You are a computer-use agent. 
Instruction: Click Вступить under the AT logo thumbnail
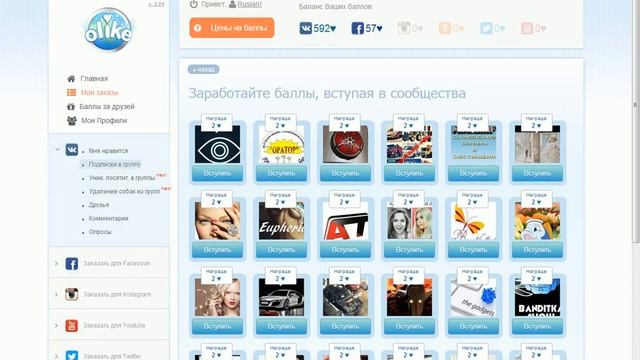coord(345,250)
